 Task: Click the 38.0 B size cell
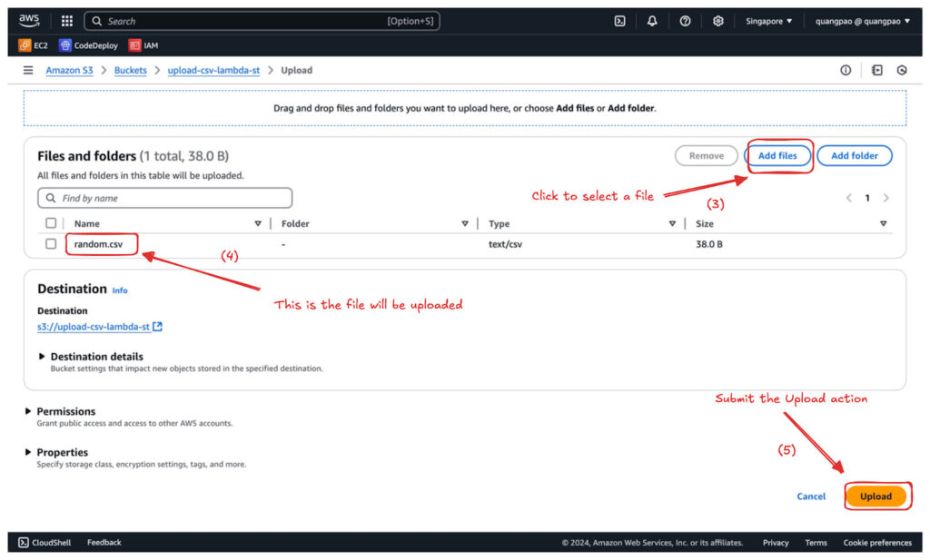[708, 243]
